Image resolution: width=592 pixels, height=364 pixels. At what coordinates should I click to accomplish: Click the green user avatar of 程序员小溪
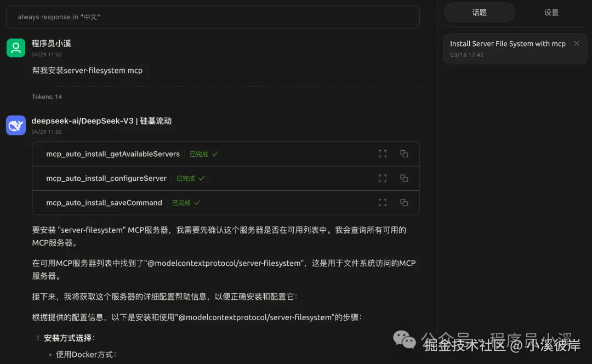pos(16,48)
